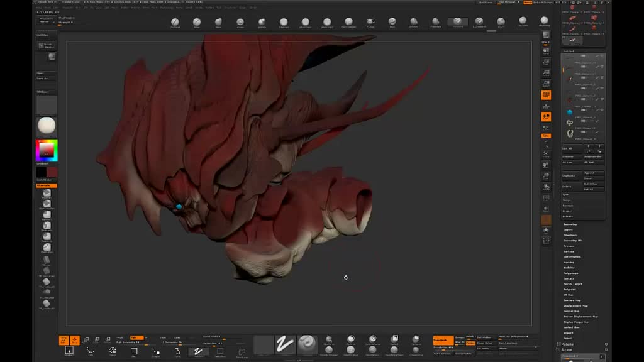Click the Extract button
Viewport: 644px width, 362px height.
pos(568,216)
